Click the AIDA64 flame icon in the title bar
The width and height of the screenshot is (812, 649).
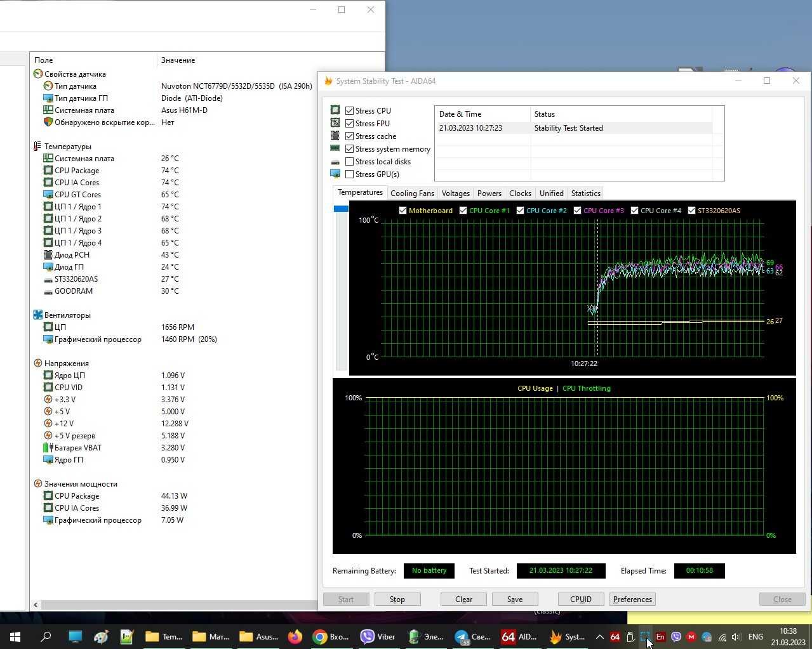328,81
